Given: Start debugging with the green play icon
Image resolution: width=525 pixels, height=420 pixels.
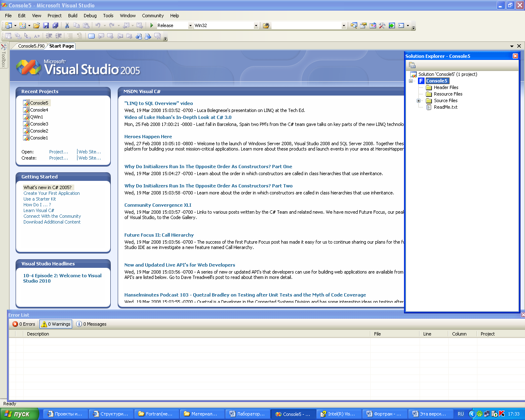Looking at the screenshot, I should [152, 25].
